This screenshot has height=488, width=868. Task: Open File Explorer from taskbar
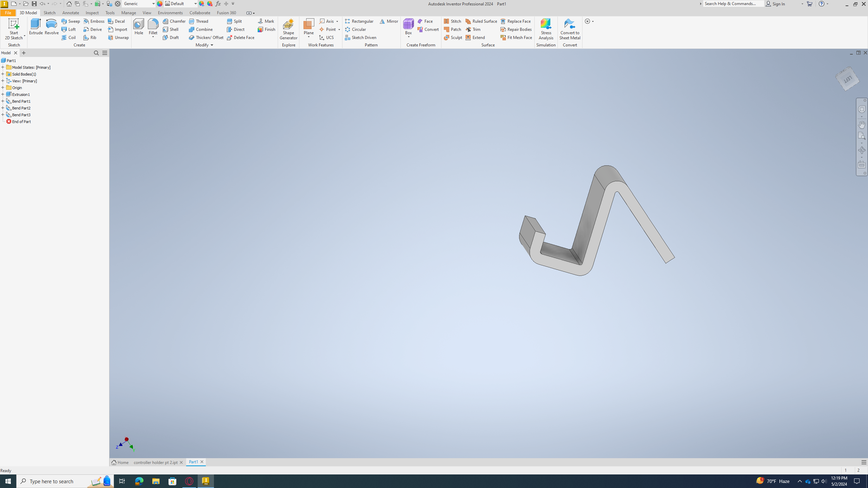pos(156,481)
